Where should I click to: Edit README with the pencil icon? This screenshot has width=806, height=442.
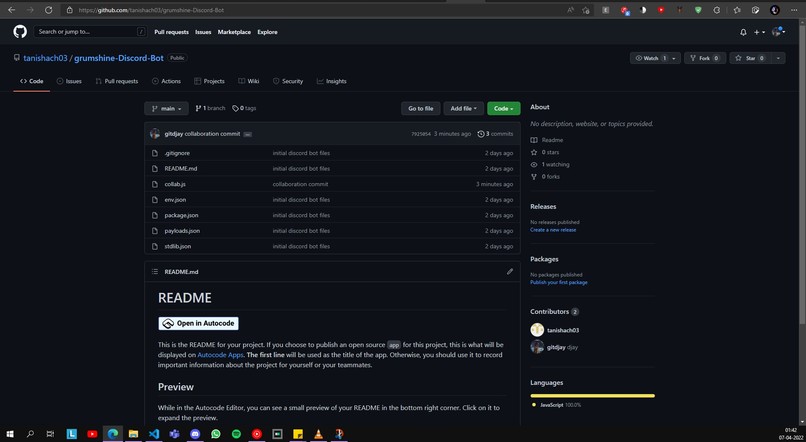510,271
